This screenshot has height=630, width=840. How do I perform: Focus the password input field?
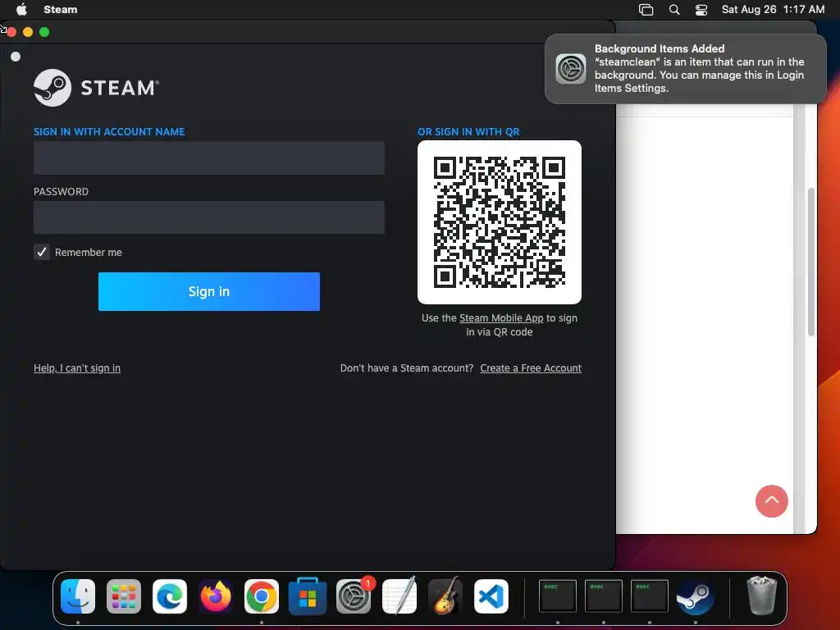pyautogui.click(x=209, y=217)
